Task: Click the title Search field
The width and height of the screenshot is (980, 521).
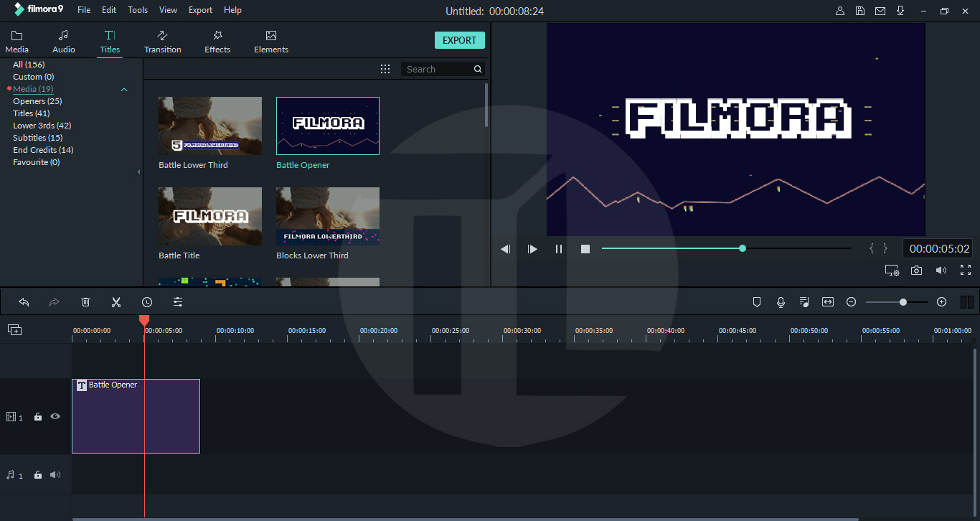Action: (437, 69)
